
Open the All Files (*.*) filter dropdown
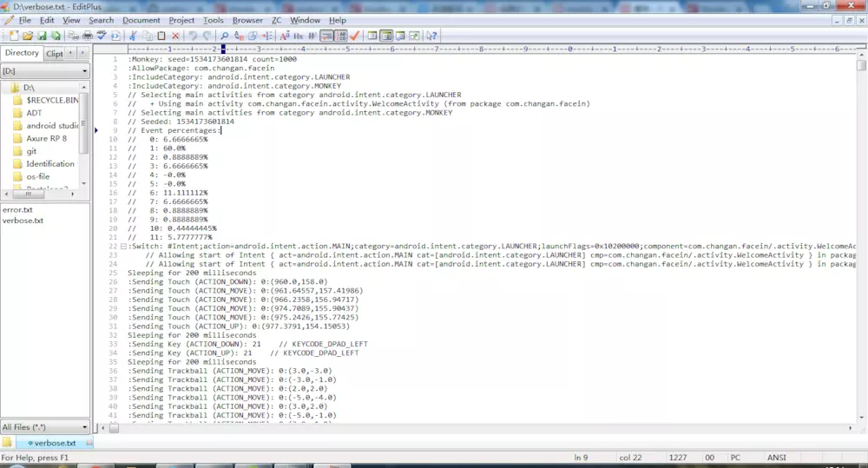45,427
